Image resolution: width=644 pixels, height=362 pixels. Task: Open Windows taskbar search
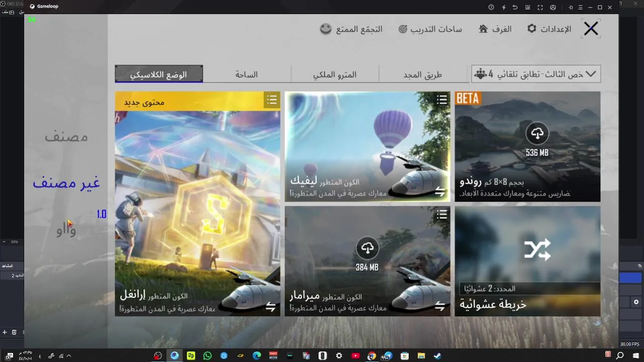point(620,355)
